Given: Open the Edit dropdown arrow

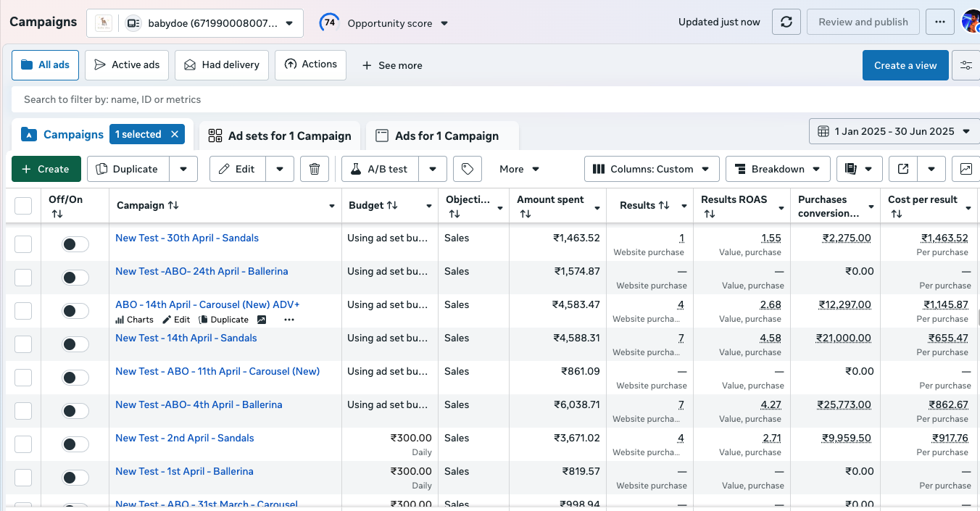Looking at the screenshot, I should [x=280, y=169].
